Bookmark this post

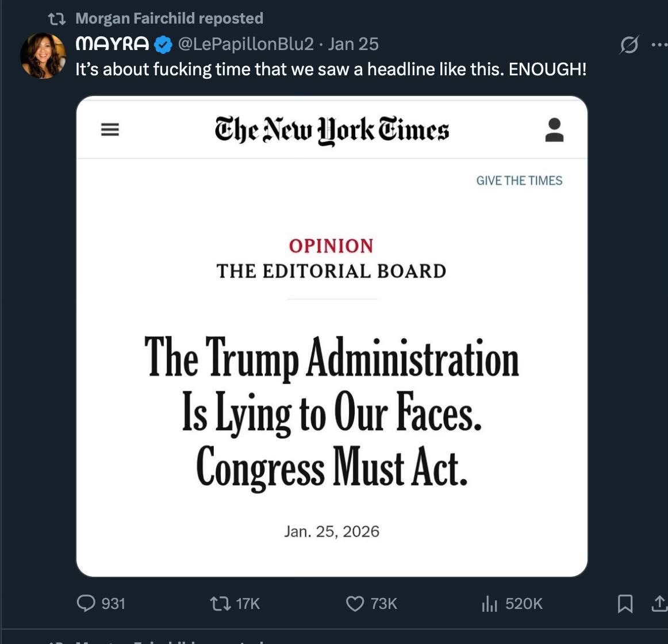tap(625, 603)
